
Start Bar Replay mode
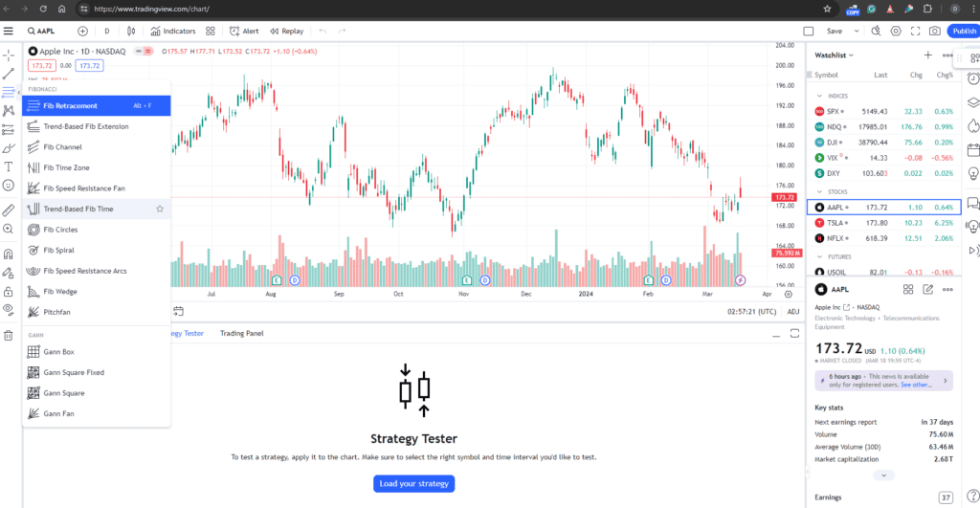point(287,31)
